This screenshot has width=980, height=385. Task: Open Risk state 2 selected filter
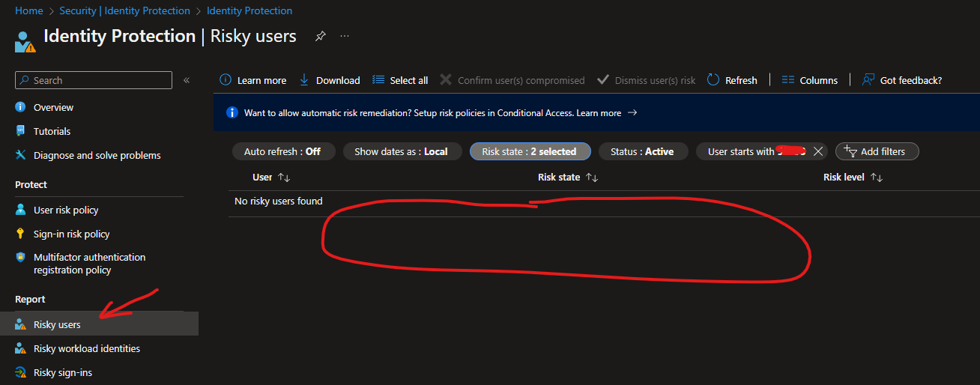click(530, 151)
